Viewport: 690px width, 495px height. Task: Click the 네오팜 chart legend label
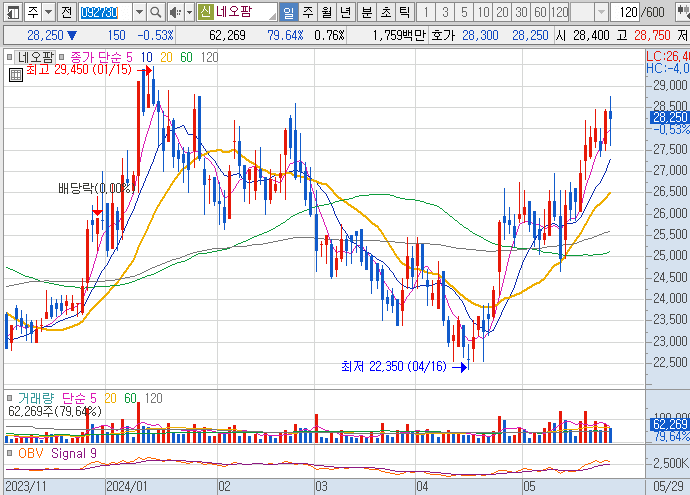pyautogui.click(x=36, y=57)
